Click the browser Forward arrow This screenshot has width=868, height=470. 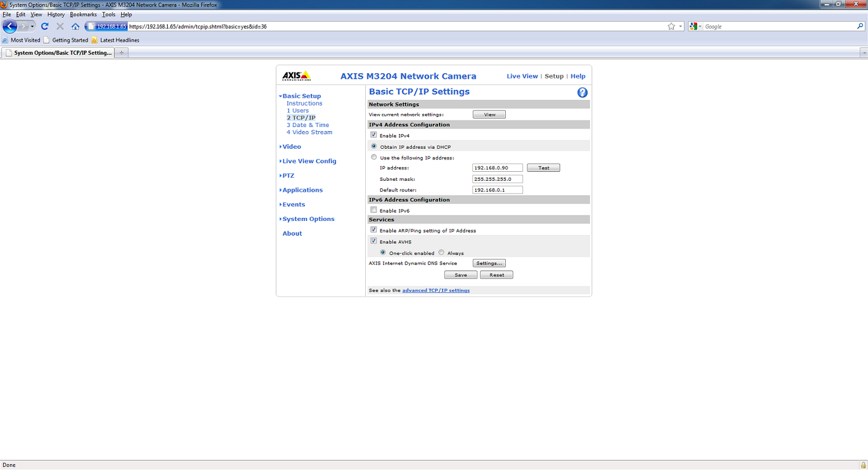coord(23,26)
